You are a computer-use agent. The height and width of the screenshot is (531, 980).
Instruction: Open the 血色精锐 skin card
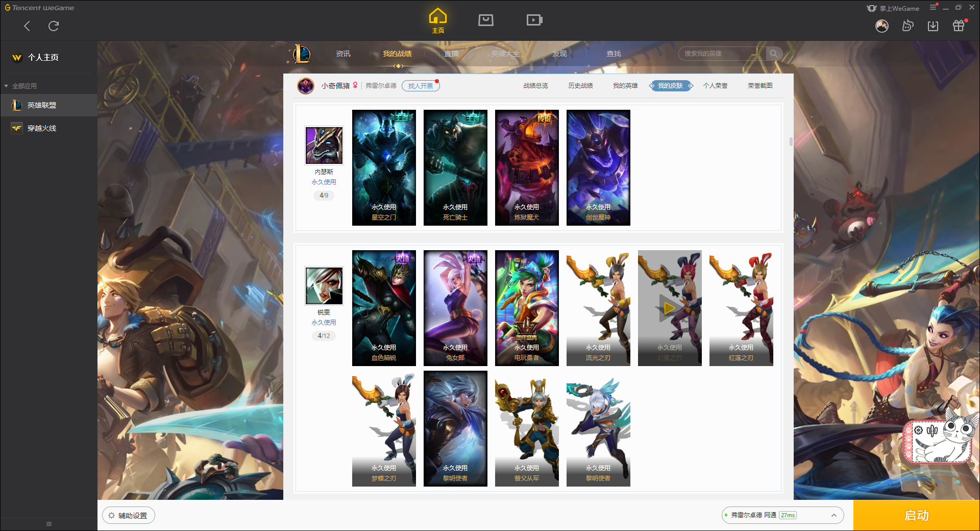384,308
